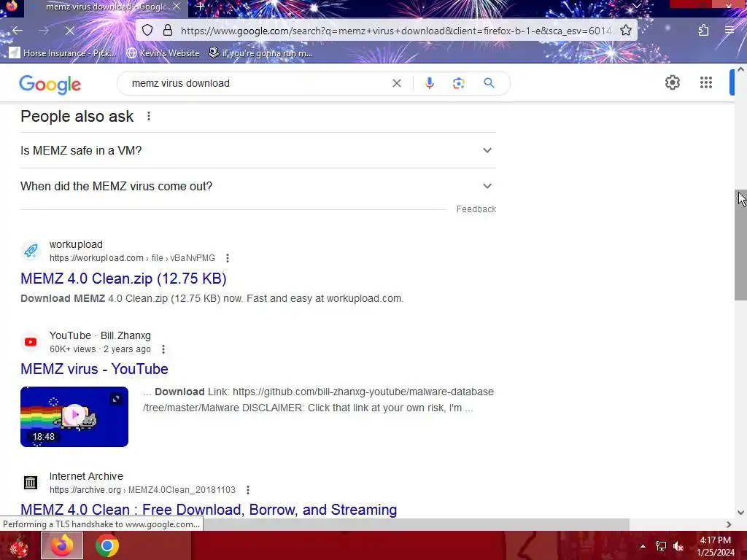
Task: Click the 'https://workupload.com › file' URL text
Action: coord(132,258)
